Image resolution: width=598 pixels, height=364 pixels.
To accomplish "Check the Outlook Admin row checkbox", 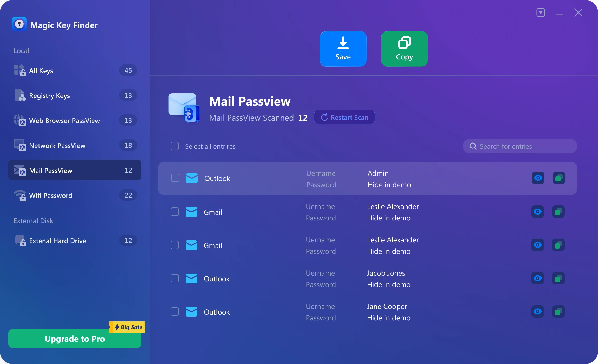I will (175, 178).
